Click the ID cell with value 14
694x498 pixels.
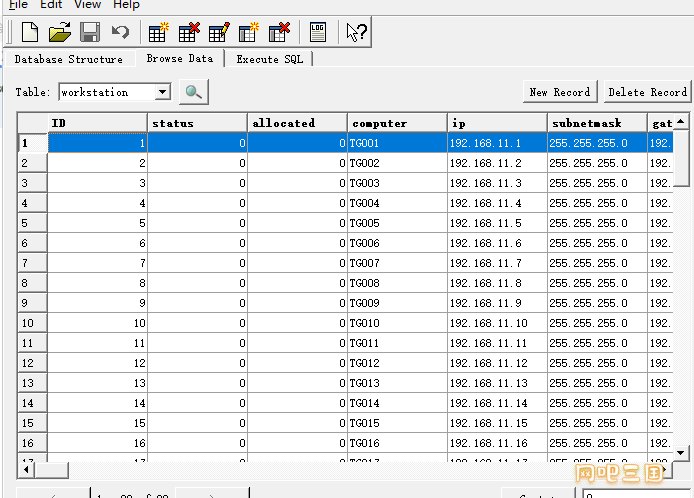[97, 403]
